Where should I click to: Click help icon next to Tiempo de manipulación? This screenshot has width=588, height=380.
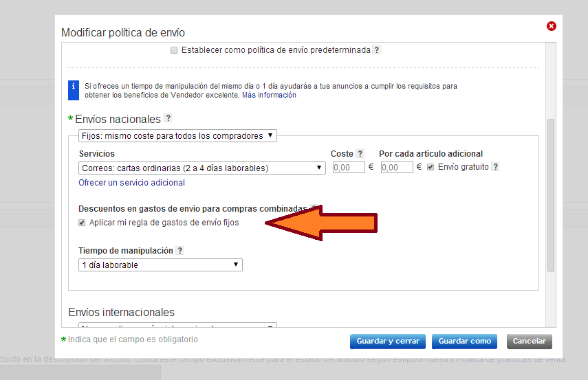[x=180, y=251]
